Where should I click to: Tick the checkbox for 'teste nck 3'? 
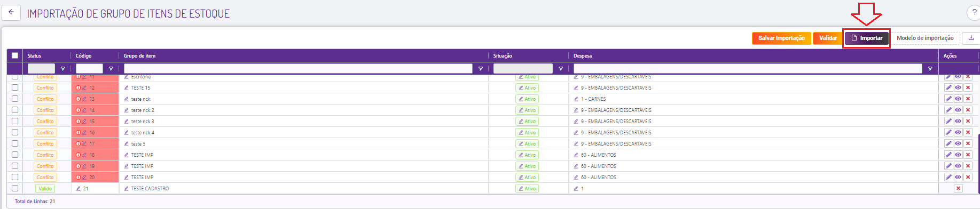tap(15, 122)
